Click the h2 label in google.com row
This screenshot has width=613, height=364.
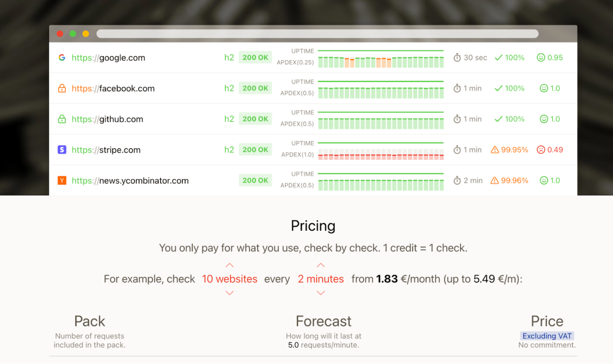click(x=229, y=58)
